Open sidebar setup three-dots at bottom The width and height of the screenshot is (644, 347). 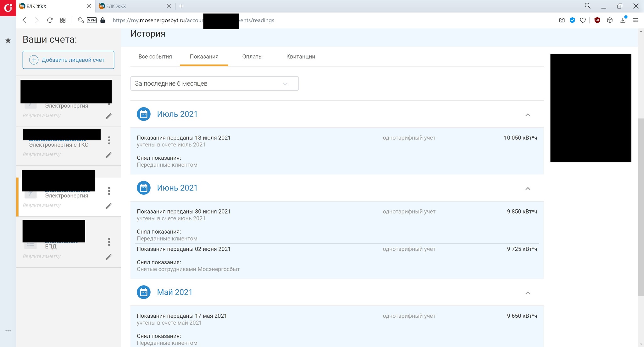pos(8,331)
